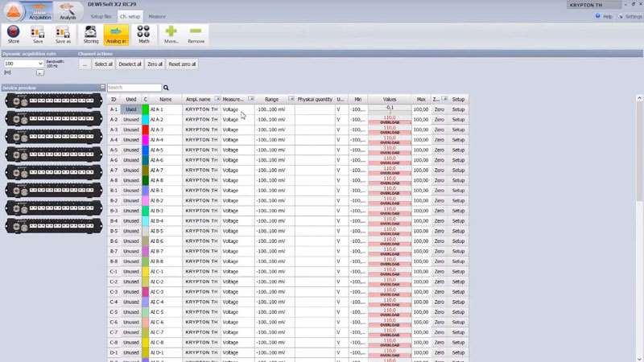Click Zero for channel C-2

(439, 282)
